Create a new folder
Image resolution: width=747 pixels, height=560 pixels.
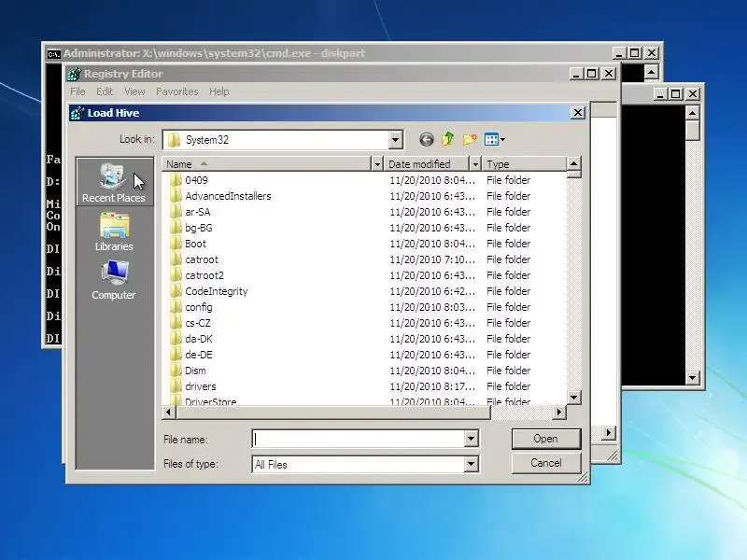(470, 139)
